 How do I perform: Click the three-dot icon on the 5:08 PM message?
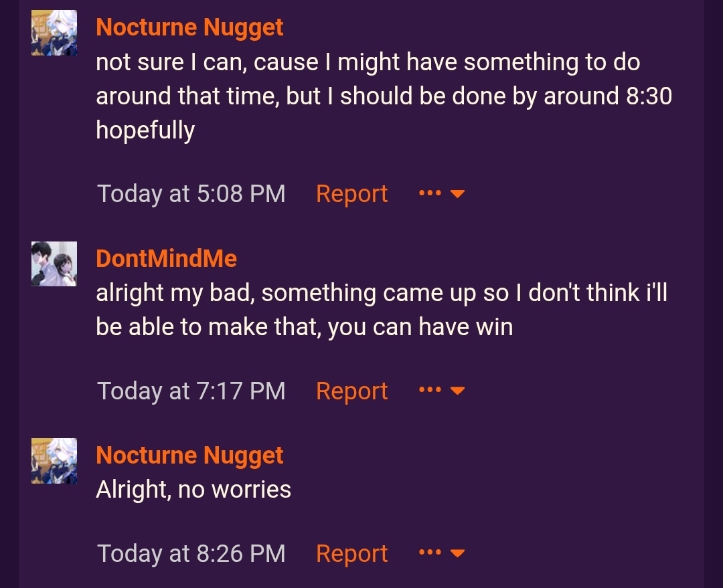(x=429, y=194)
